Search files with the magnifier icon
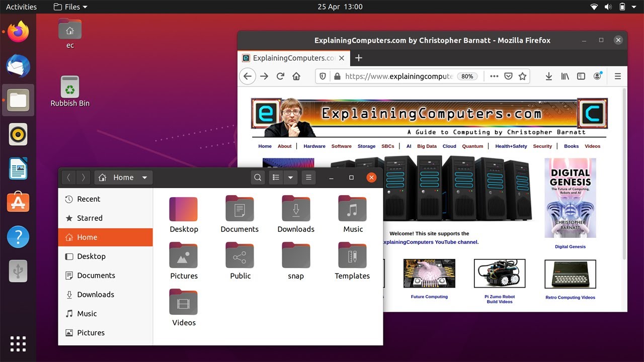This screenshot has width=644, height=362. [258, 177]
